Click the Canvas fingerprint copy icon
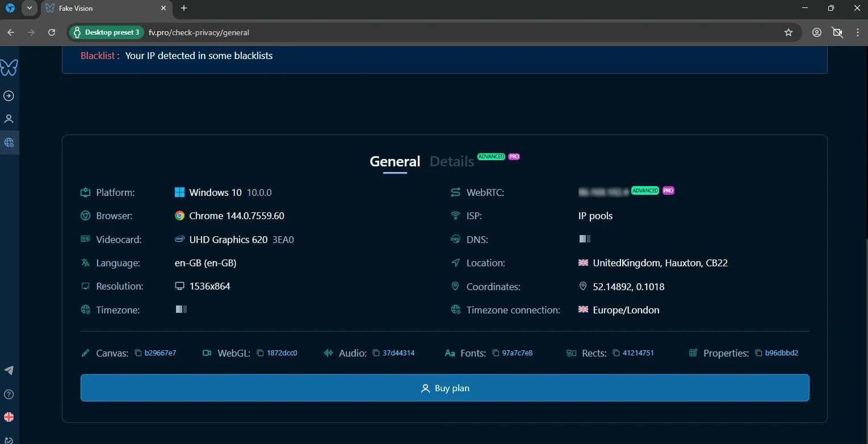 point(138,353)
